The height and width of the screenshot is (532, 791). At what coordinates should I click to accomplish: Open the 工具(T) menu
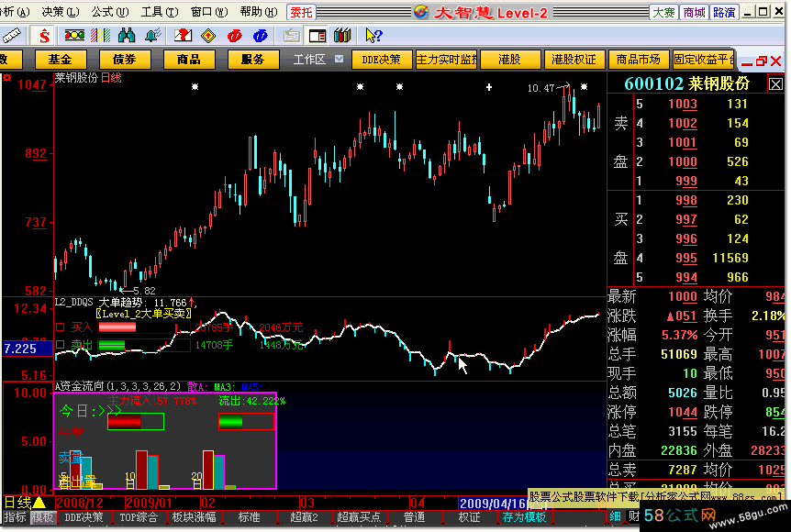click(x=160, y=12)
